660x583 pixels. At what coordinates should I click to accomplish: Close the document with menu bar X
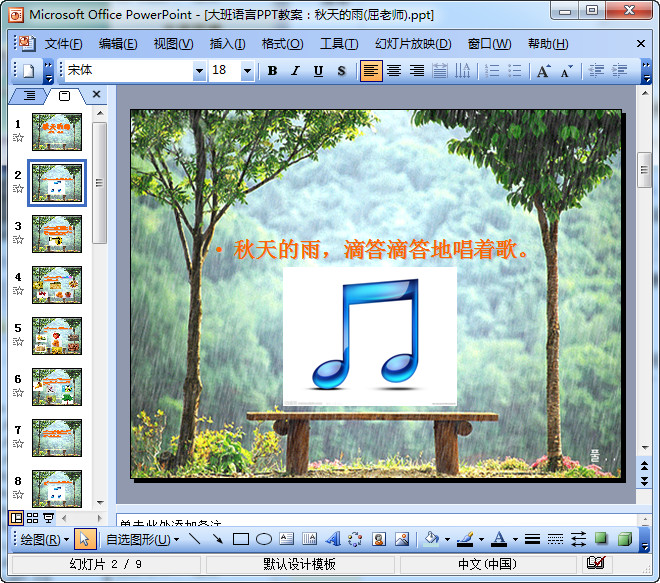[641, 43]
